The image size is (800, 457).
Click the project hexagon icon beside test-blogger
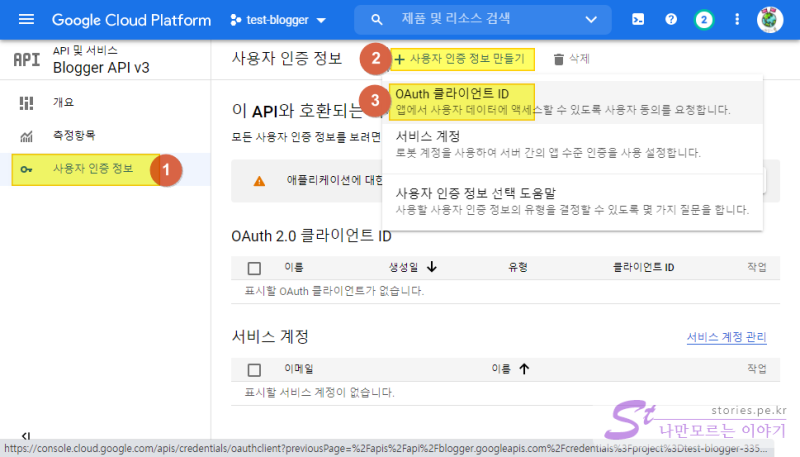(x=235, y=20)
